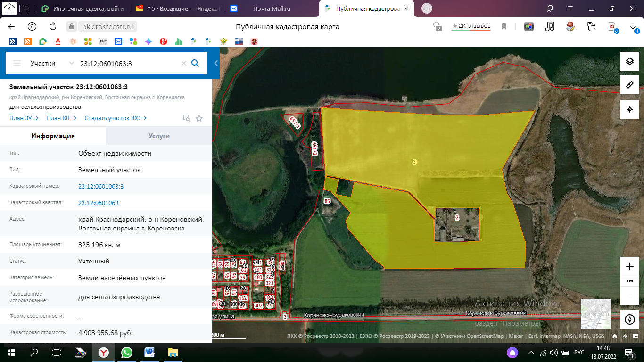Viewport: 644px width, 362px height.
Task: Switch basemap using the minimap thumbnail
Action: tap(595, 313)
